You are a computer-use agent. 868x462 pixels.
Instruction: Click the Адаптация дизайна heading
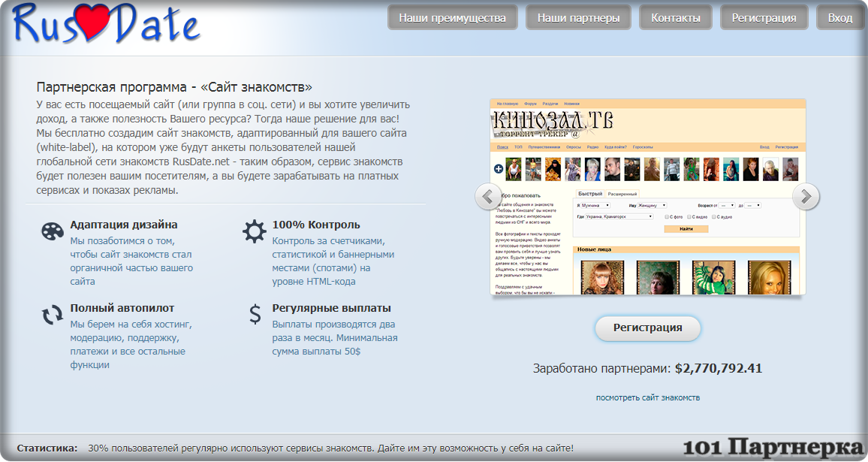point(123,225)
